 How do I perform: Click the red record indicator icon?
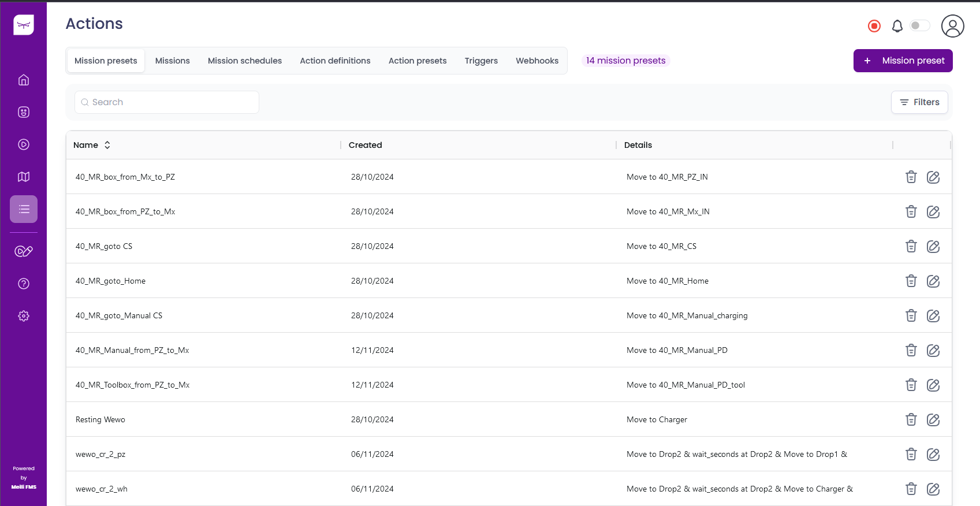874,26
